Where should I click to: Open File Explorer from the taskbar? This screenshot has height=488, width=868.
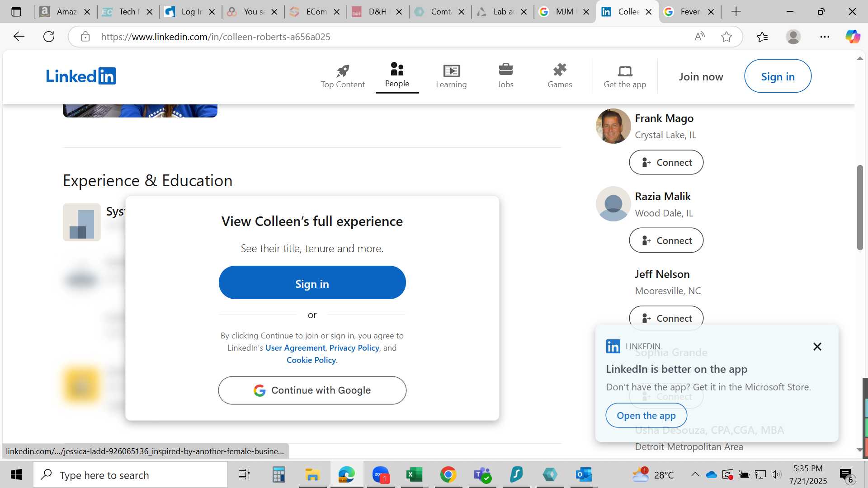[312, 475]
